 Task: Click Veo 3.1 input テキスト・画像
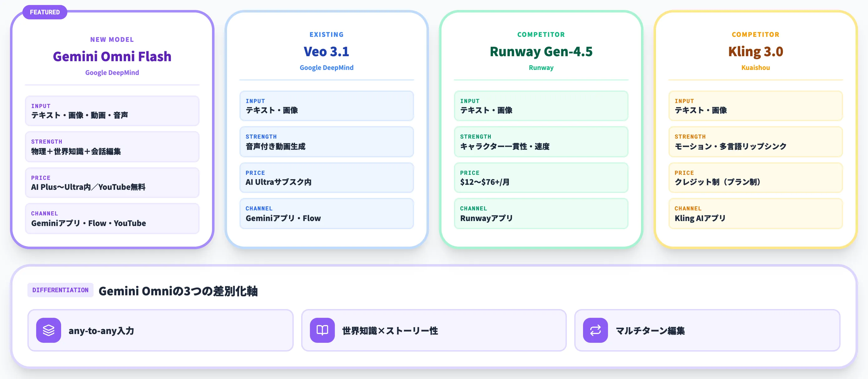pos(326,106)
